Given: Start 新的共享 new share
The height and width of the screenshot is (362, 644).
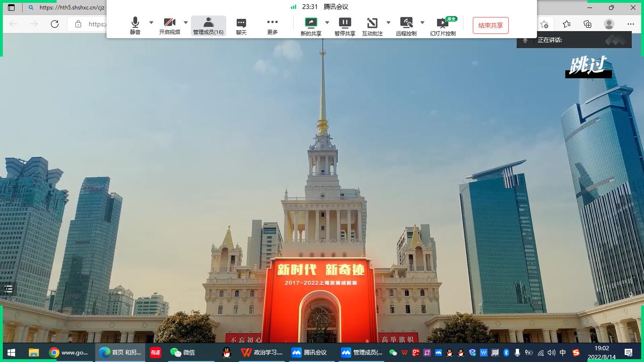Looking at the screenshot, I should click(311, 25).
